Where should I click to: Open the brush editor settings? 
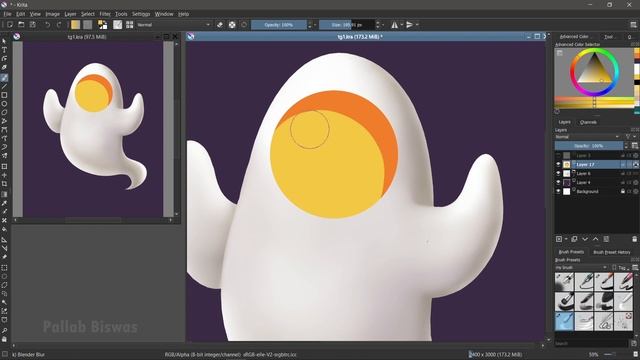coord(118,25)
